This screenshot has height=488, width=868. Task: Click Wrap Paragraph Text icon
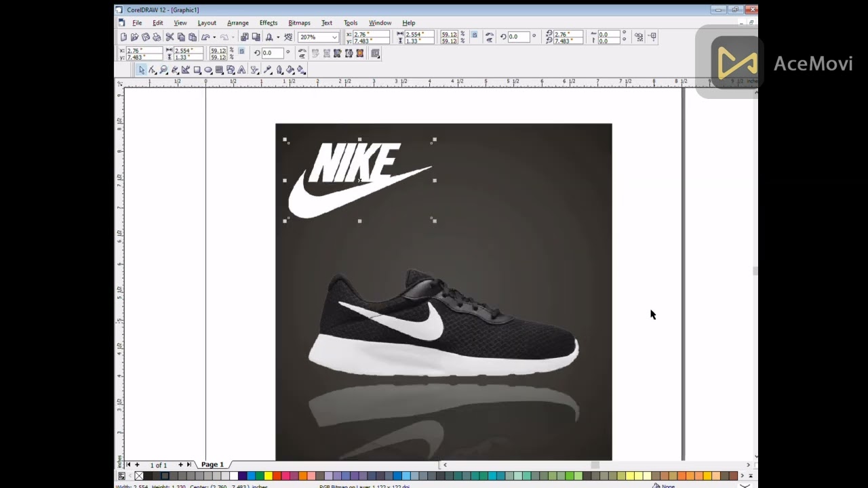(375, 53)
